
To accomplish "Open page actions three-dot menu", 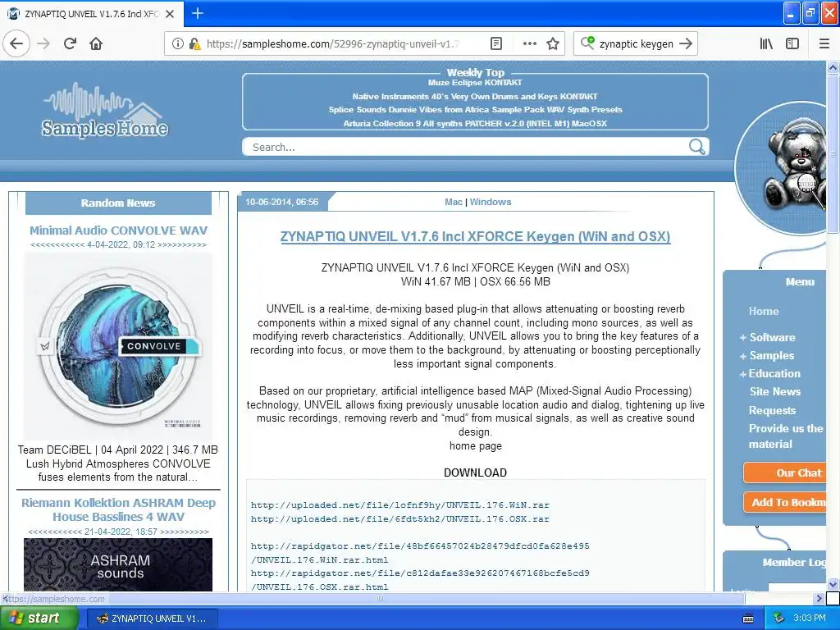I will pyautogui.click(x=529, y=44).
